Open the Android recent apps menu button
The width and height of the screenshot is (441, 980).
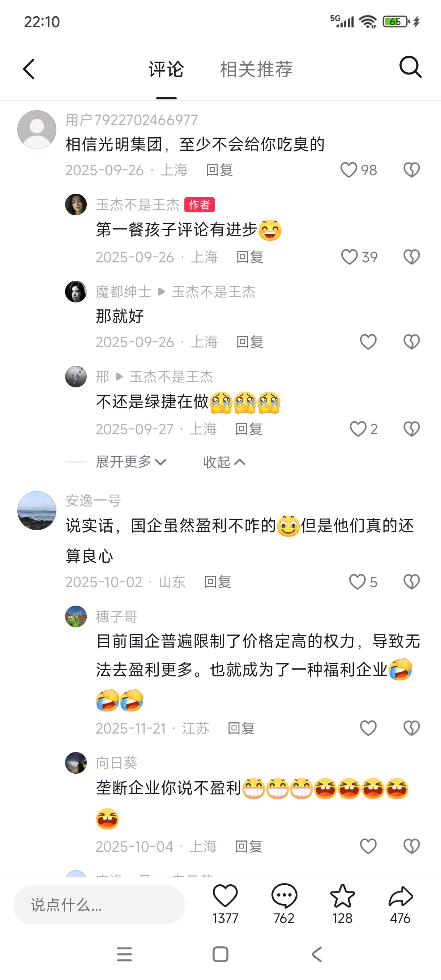pyautogui.click(x=124, y=954)
